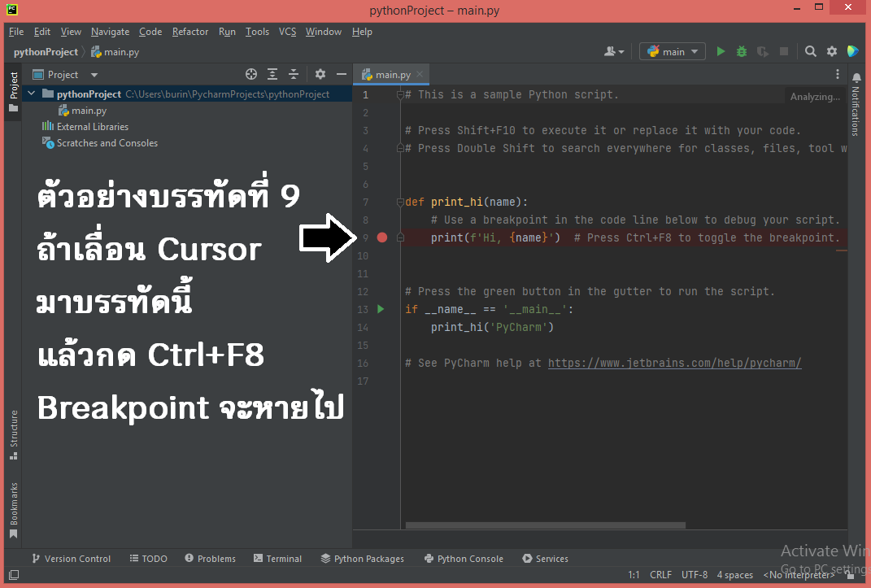Change 4 spaces indentation setting
This screenshot has width=871, height=588.
click(735, 575)
